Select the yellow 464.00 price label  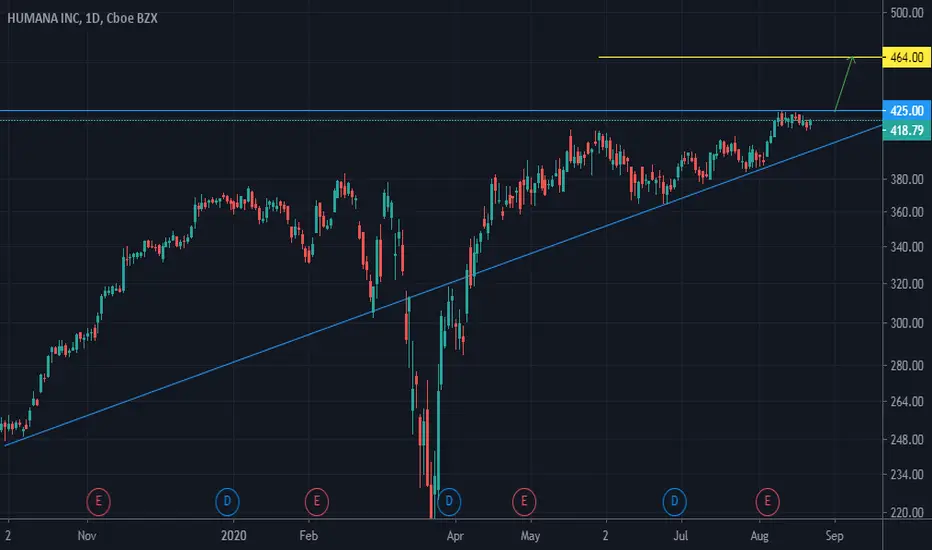(906, 58)
